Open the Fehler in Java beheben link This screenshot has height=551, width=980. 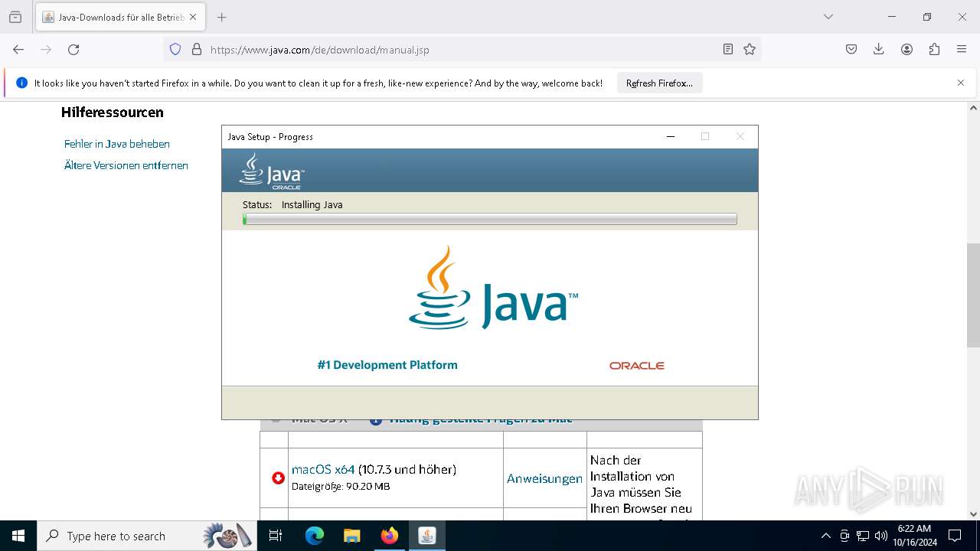117,144
